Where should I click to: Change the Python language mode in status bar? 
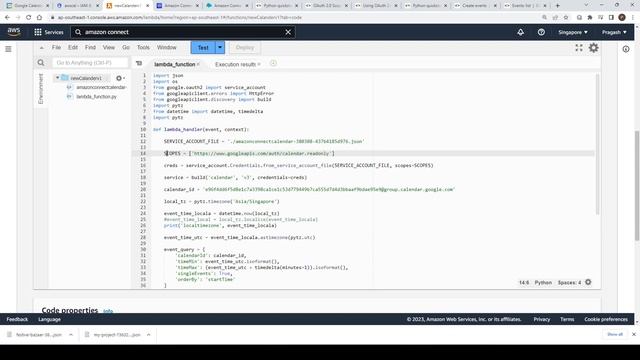coord(543,282)
